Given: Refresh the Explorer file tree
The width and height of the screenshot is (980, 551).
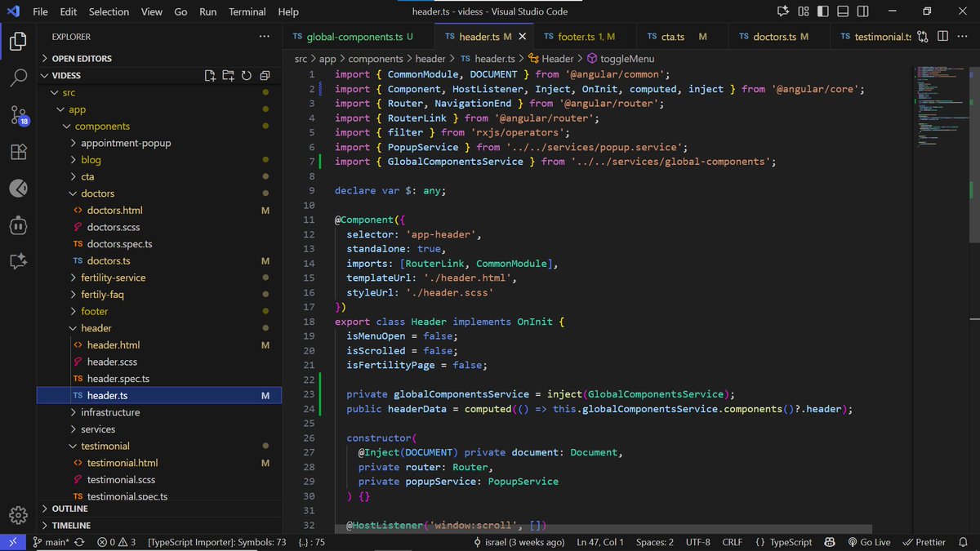Looking at the screenshot, I should point(246,75).
